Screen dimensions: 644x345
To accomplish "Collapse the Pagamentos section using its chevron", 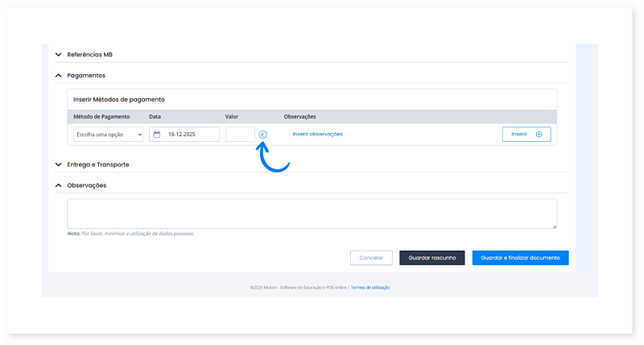I will (58, 75).
